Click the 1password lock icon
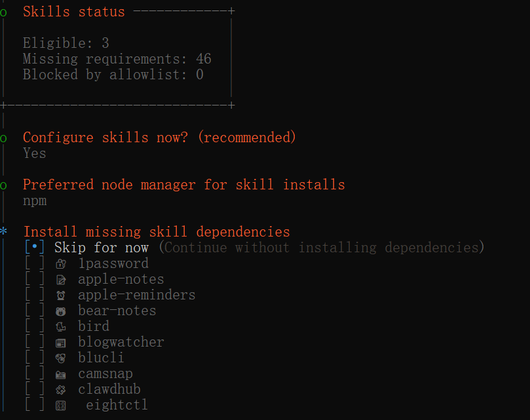Screen dimensions: 530x420 click(61, 264)
